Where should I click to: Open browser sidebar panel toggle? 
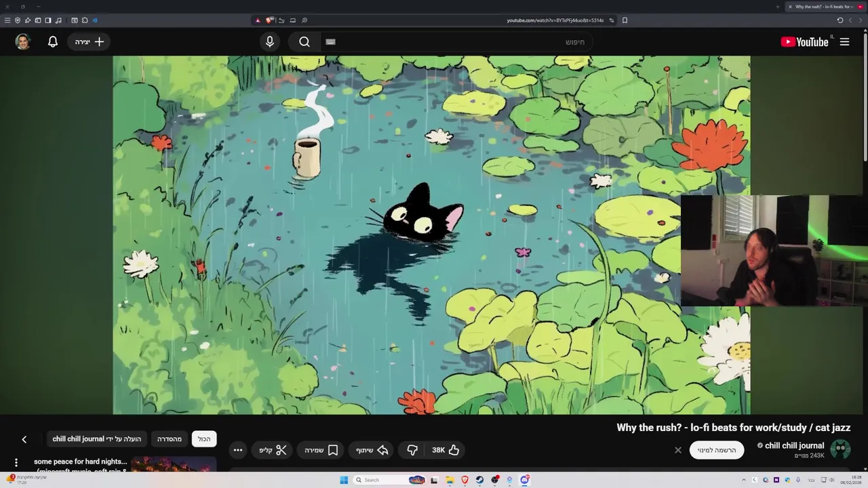(48, 20)
